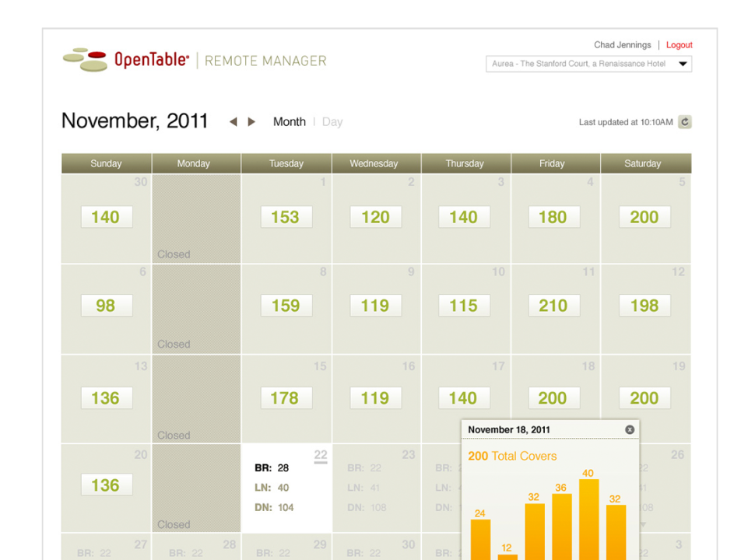Switch to the Day view
The height and width of the screenshot is (560, 755).
point(332,122)
